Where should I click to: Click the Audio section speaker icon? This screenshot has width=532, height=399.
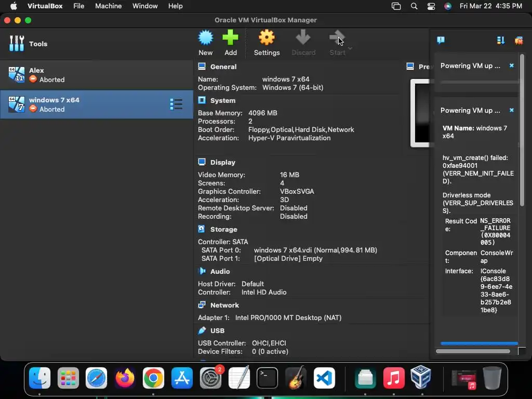(202, 271)
